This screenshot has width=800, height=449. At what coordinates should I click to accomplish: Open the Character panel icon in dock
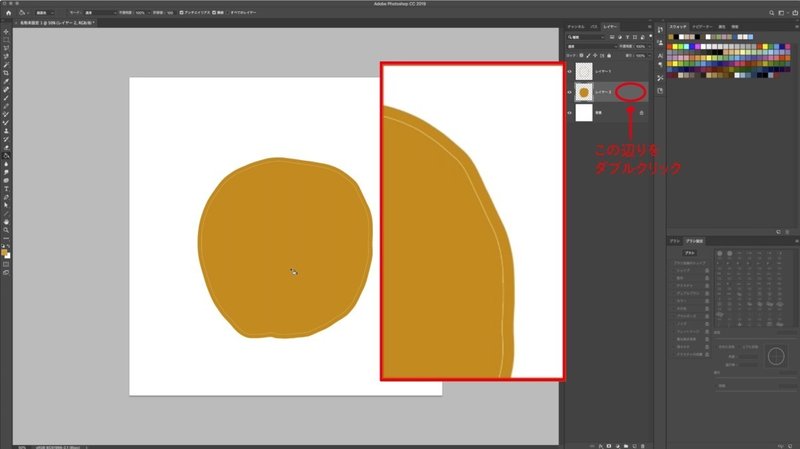point(660,56)
